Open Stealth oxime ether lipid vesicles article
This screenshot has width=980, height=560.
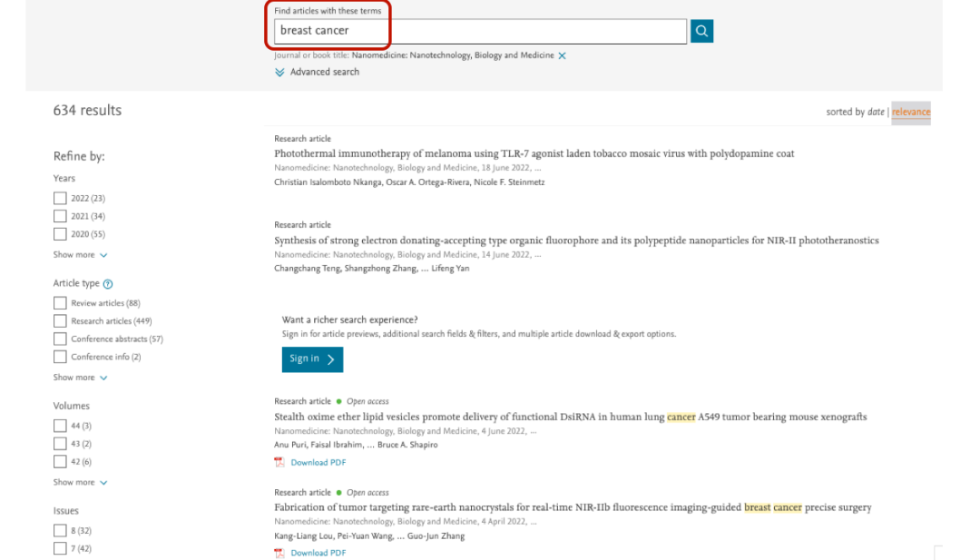pyautogui.click(x=570, y=417)
